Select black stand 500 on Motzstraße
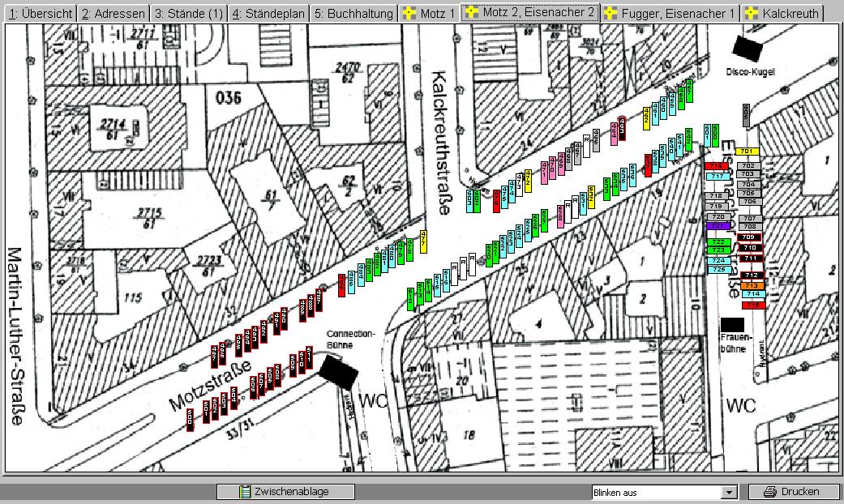The height and width of the screenshot is (504, 844). [x=191, y=418]
